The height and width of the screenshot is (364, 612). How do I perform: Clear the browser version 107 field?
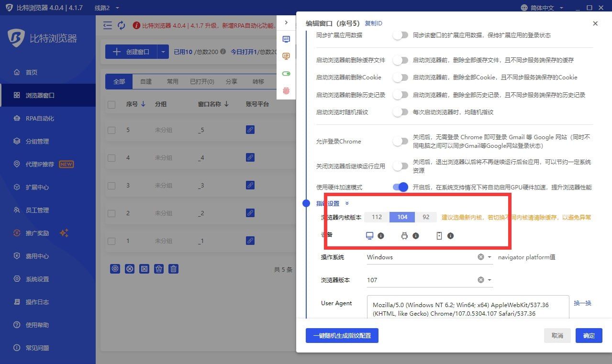tap(480, 280)
